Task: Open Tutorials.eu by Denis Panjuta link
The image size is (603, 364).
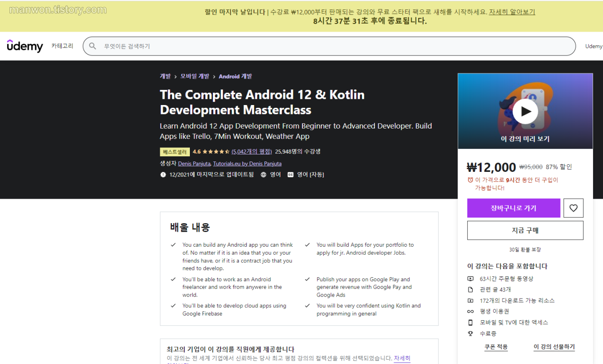Action: (x=247, y=164)
